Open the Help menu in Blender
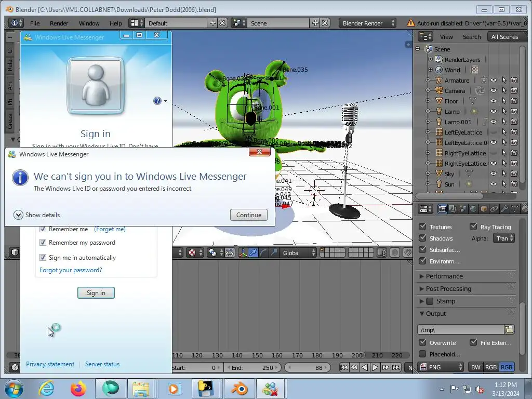 (x=115, y=23)
